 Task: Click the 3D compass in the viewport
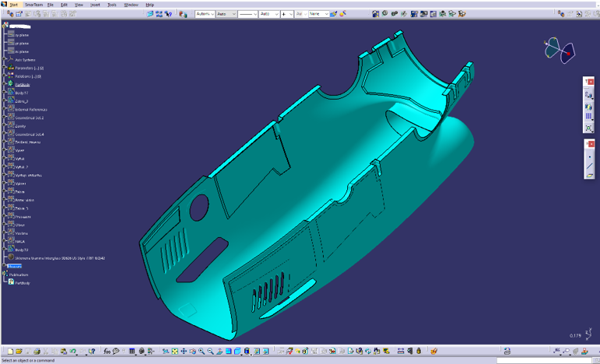tap(560, 51)
